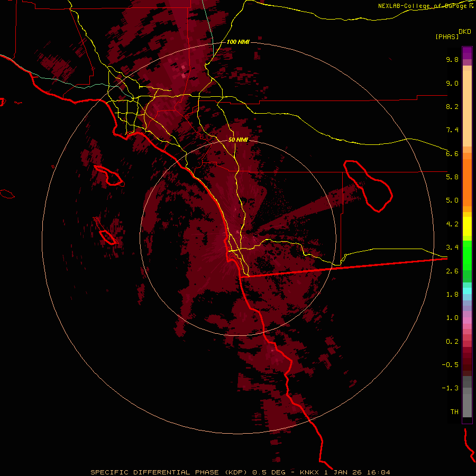Click the 8.2 value on the legend
Viewport: 476px width, 476px height.
(x=452, y=107)
